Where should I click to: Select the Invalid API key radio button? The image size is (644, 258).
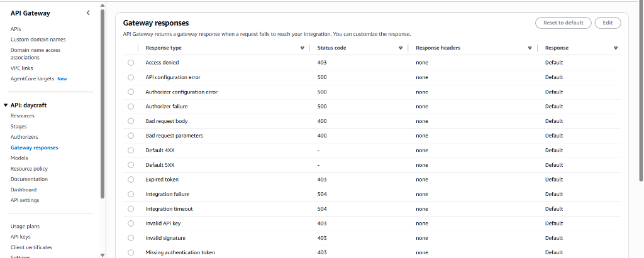click(131, 223)
